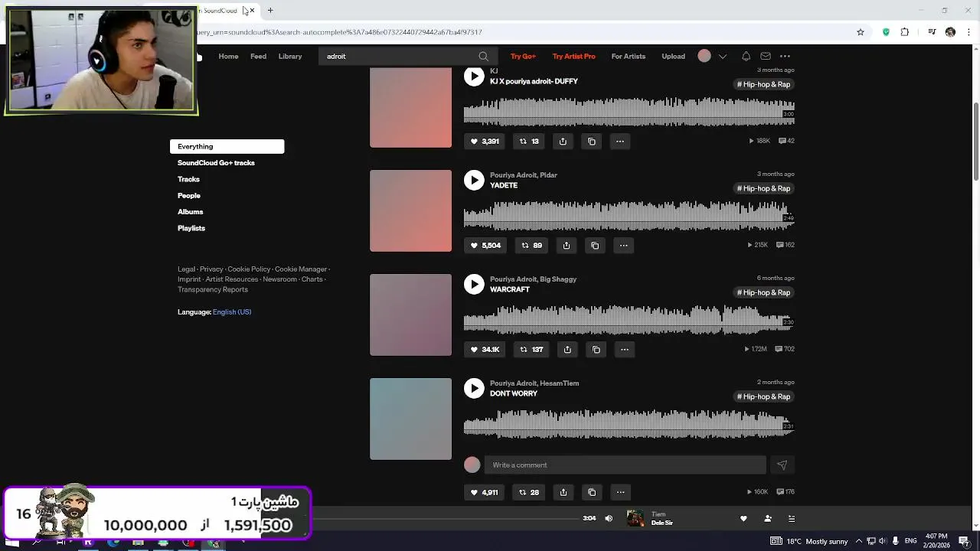The height and width of the screenshot is (551, 980).
Task: Open Chrome media controls icon
Action: coord(932,32)
